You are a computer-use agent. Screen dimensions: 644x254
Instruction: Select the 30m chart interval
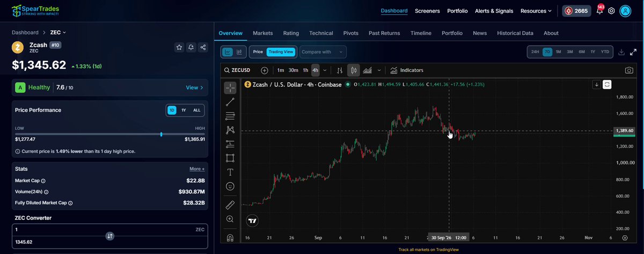tap(294, 70)
